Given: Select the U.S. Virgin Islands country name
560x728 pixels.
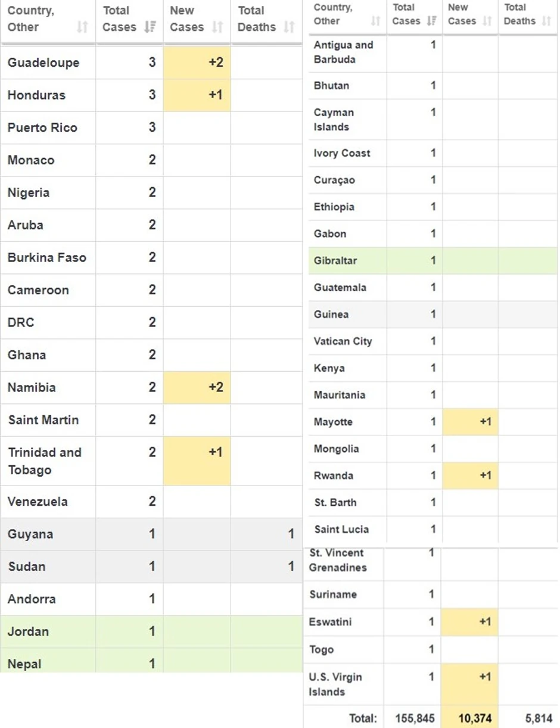Looking at the screenshot, I should 335,685.
